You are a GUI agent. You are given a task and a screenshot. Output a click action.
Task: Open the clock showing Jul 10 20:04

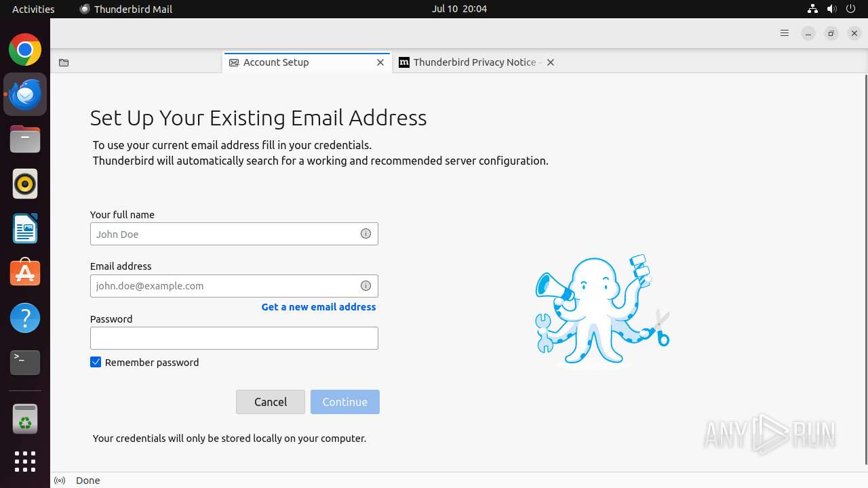(x=459, y=9)
